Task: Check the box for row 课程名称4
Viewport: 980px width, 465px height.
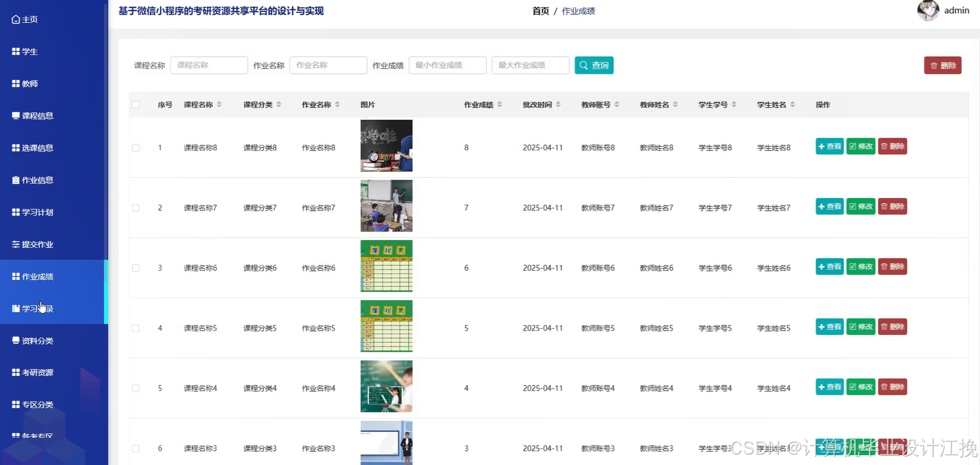Action: [136, 389]
